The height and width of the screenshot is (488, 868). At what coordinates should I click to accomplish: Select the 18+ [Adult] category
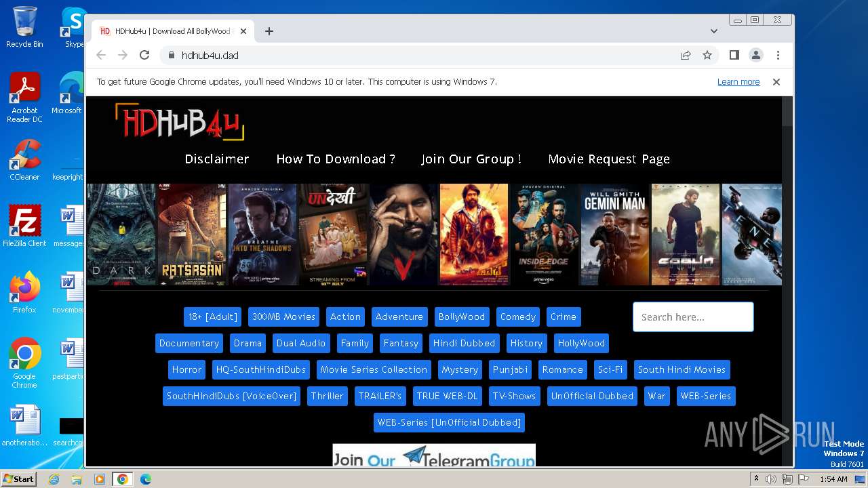(213, 317)
